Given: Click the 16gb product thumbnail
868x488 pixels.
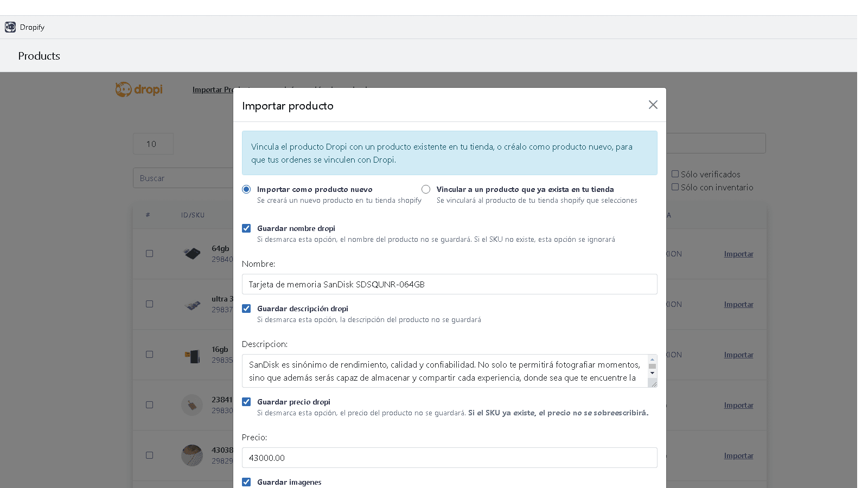Looking at the screenshot, I should pos(192,356).
